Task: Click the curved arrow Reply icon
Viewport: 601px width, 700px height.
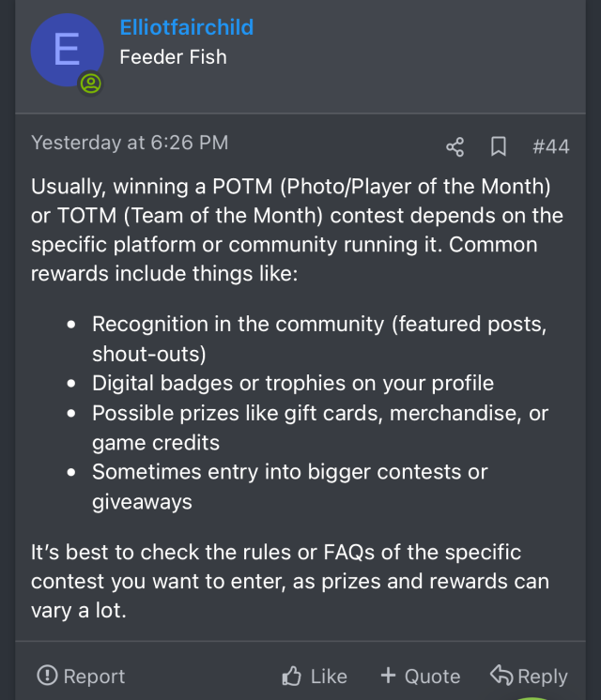Action: [501, 676]
